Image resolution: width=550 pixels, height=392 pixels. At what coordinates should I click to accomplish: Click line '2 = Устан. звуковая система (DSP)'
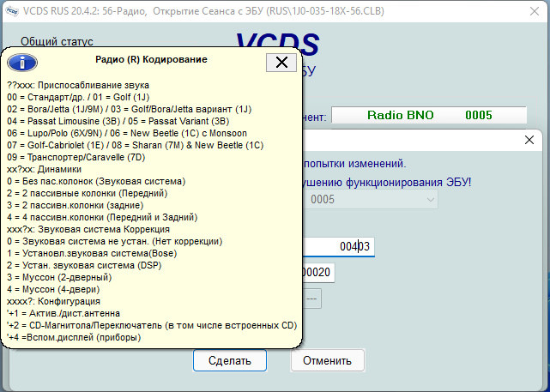pyautogui.click(x=84, y=265)
